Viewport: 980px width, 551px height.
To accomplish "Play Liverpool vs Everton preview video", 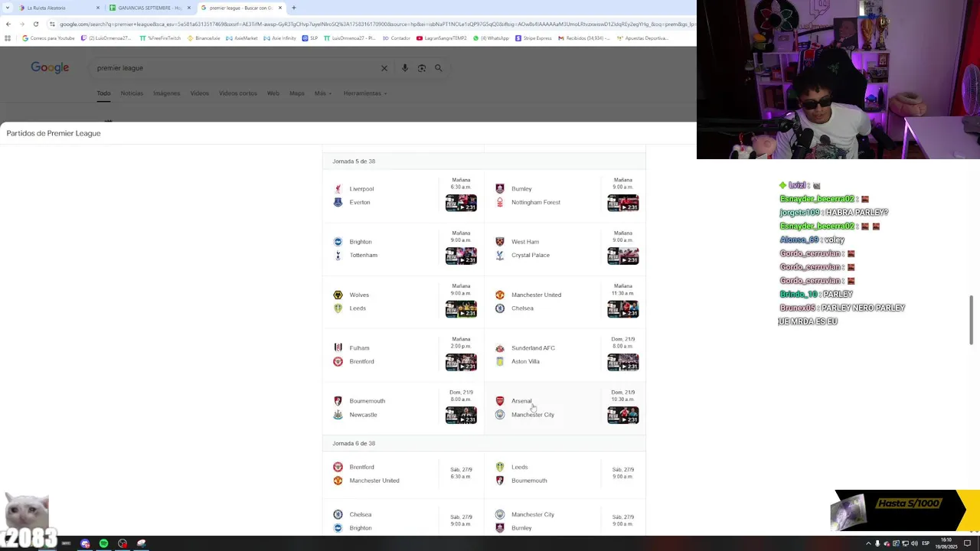I will click(x=461, y=203).
